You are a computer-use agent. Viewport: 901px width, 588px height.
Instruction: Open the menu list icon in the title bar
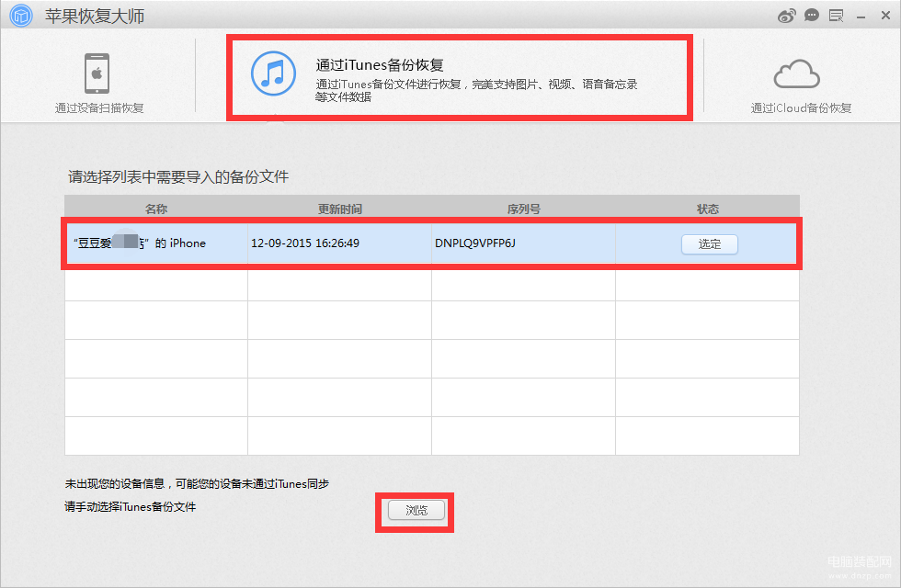tap(836, 16)
